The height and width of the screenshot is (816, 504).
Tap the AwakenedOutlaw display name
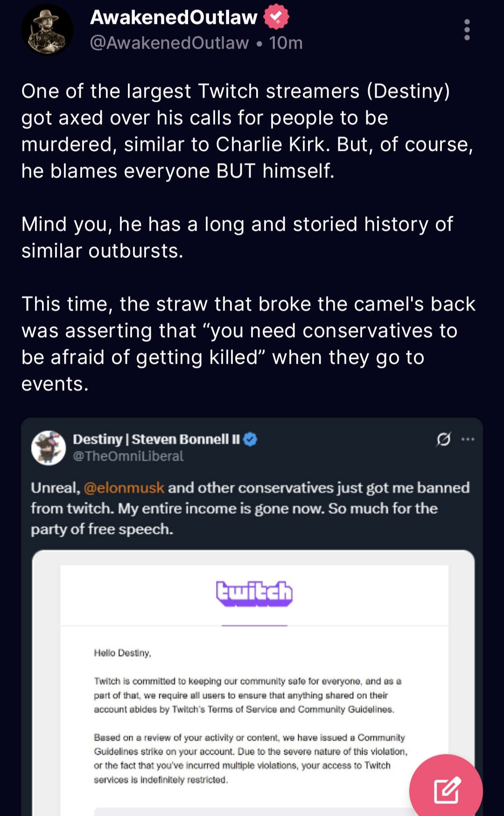(174, 17)
